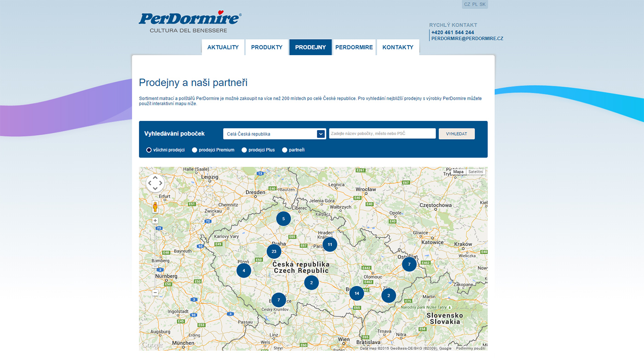Open the 2 cluster near Zlín
Viewport: 644px width, 358px height.
pos(389,295)
